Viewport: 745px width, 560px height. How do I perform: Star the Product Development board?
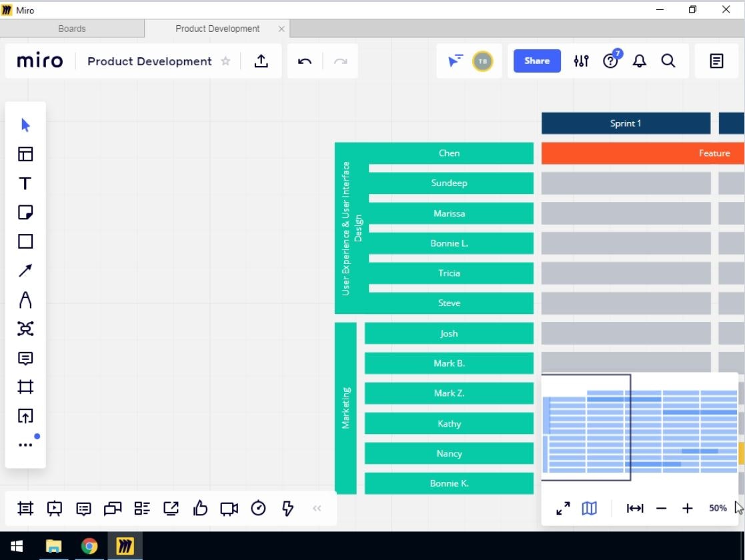pos(225,61)
